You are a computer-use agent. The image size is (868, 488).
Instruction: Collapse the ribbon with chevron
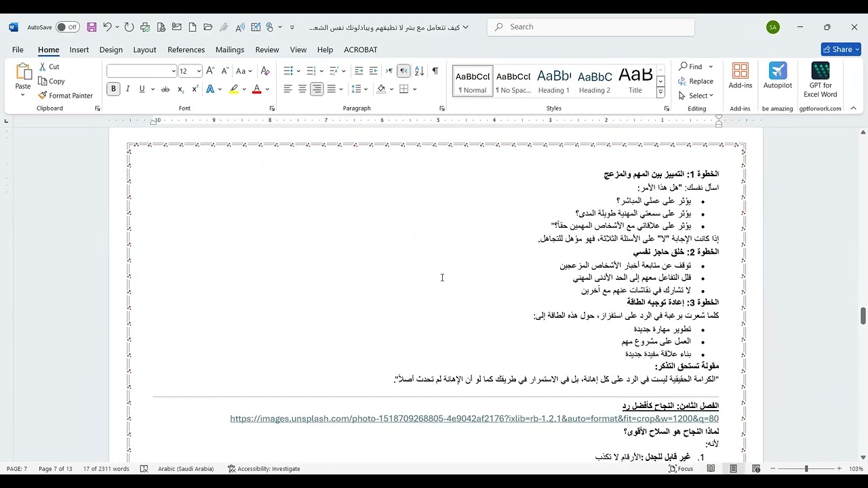[x=853, y=108]
